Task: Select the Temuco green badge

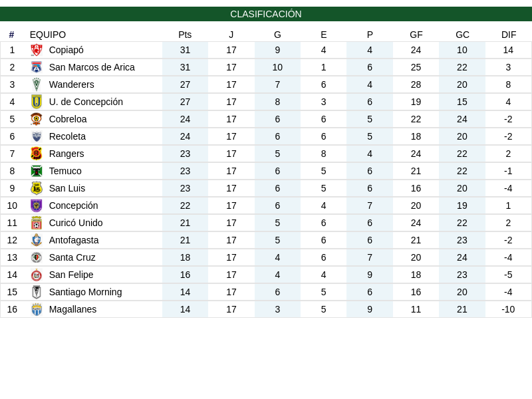Action: pyautogui.click(x=37, y=172)
